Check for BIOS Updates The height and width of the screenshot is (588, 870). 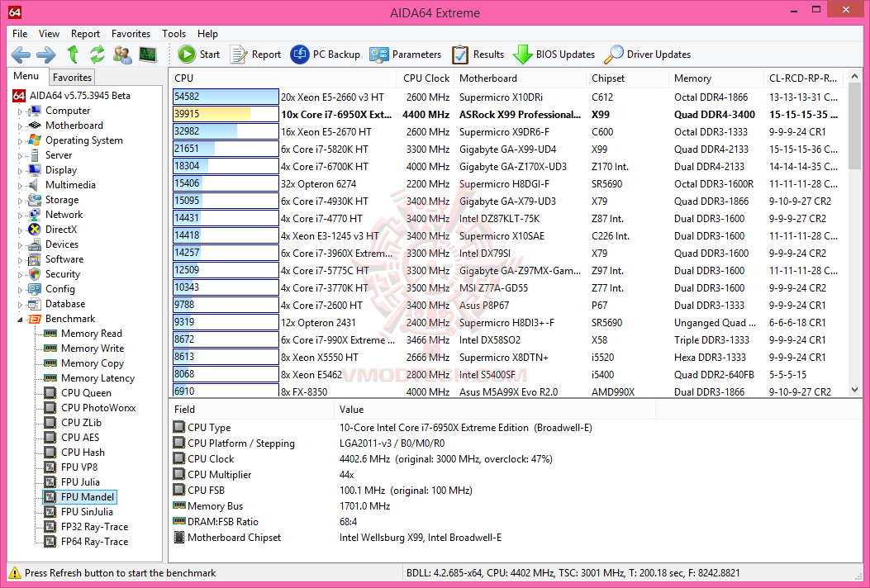click(554, 55)
